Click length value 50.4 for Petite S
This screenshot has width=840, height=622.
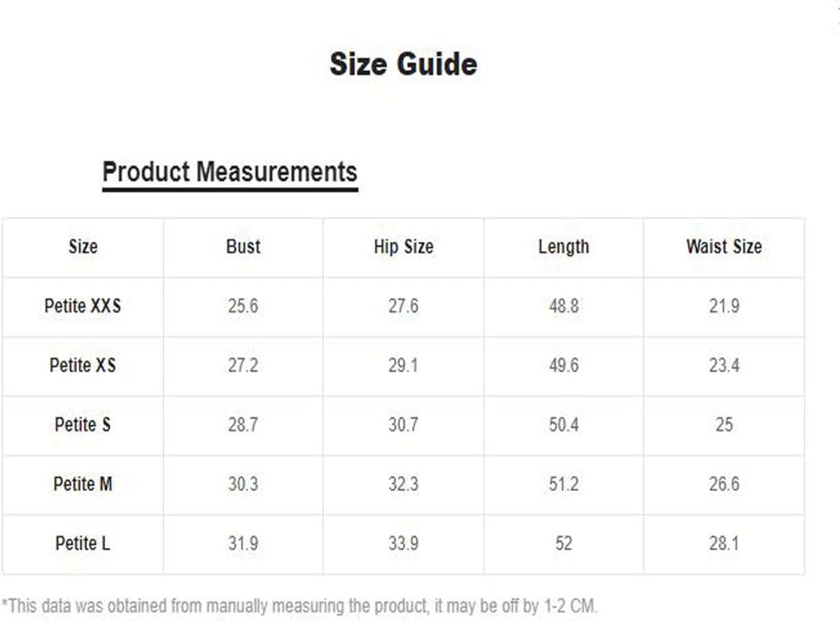click(x=564, y=425)
